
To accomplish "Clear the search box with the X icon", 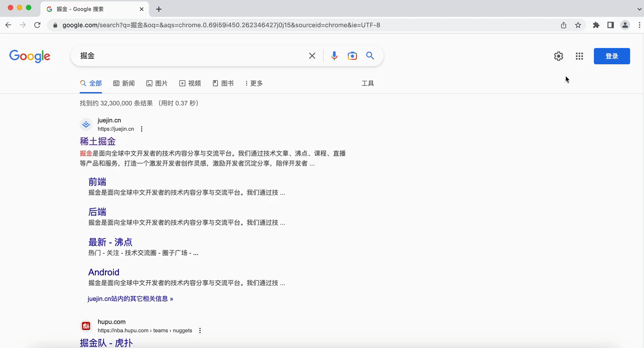I will click(x=312, y=56).
